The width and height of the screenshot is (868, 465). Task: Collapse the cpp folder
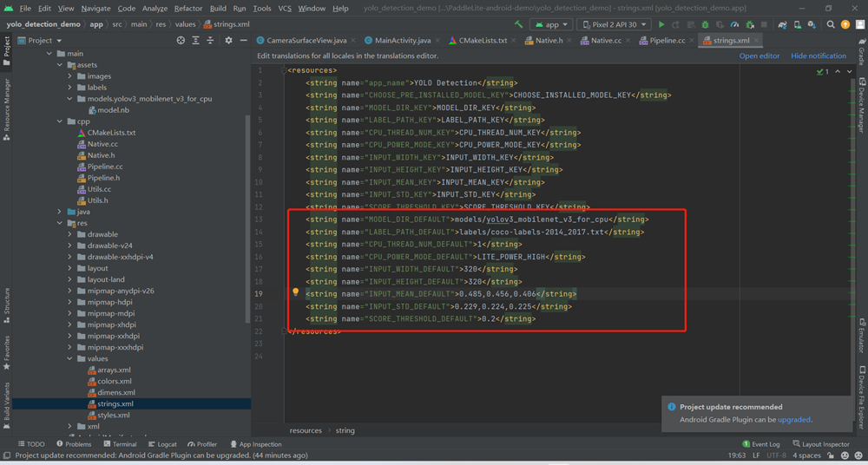tap(61, 121)
